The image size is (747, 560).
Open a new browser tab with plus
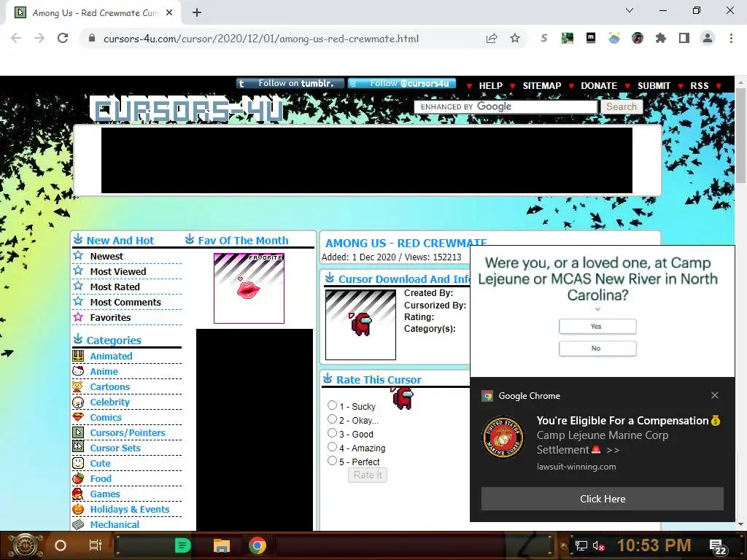click(197, 13)
